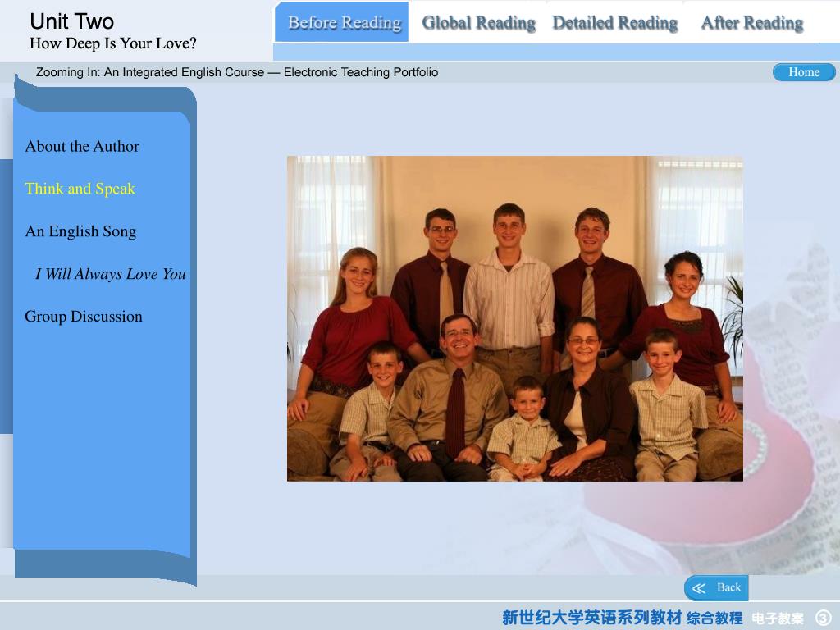Click the circled number 3 icon
Viewport: 840px width, 630px height.
(x=823, y=618)
